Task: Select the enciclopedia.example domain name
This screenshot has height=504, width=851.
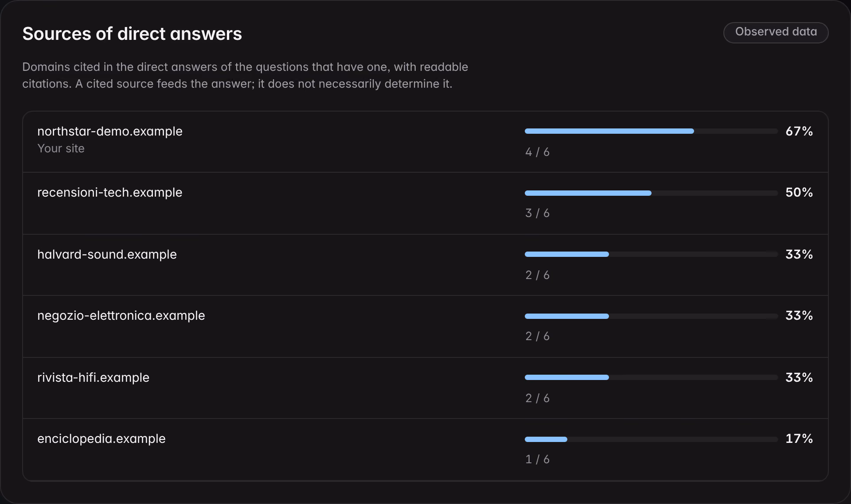Action: [101, 438]
